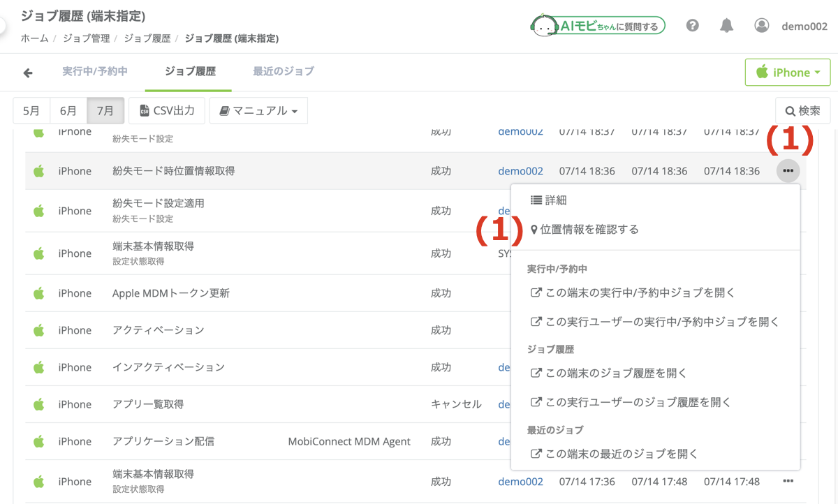Click the Apple icon in インアクティベーション row

tap(39, 367)
